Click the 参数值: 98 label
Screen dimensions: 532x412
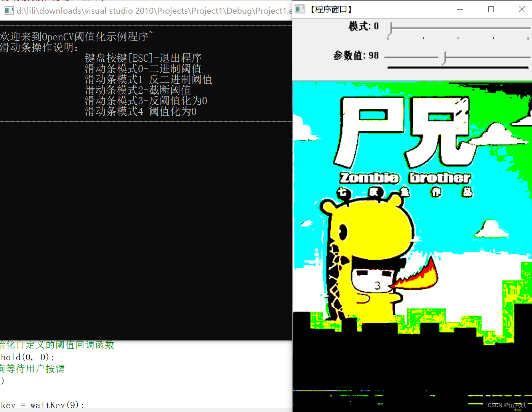[356, 56]
